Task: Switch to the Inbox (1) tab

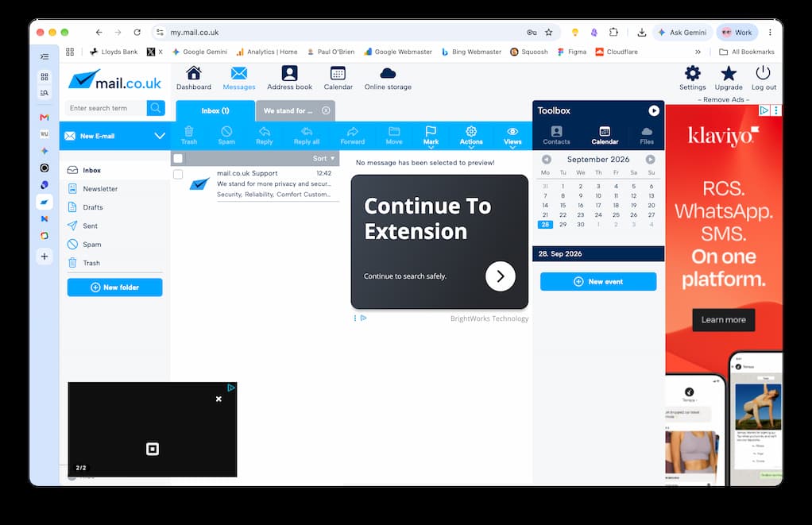Action: tap(215, 111)
